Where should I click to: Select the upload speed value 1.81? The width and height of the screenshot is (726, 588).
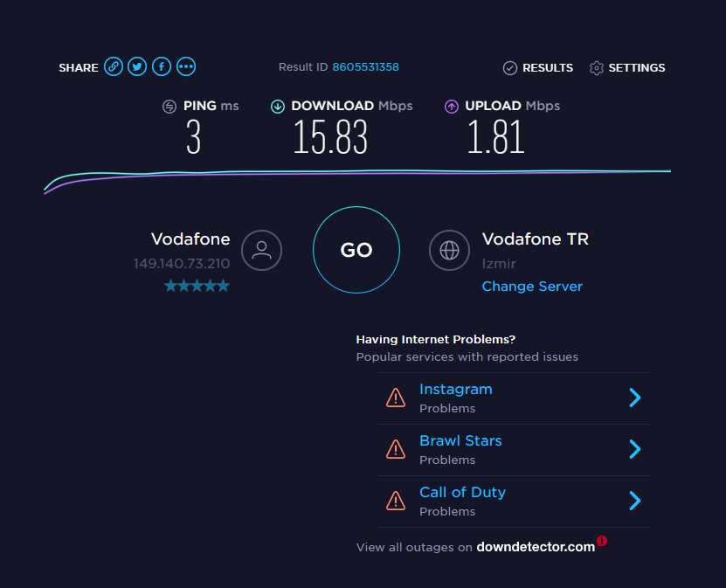coord(496,137)
